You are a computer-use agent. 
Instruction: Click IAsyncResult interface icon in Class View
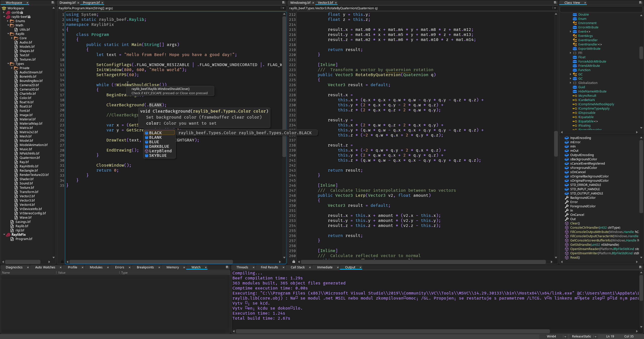575,95
